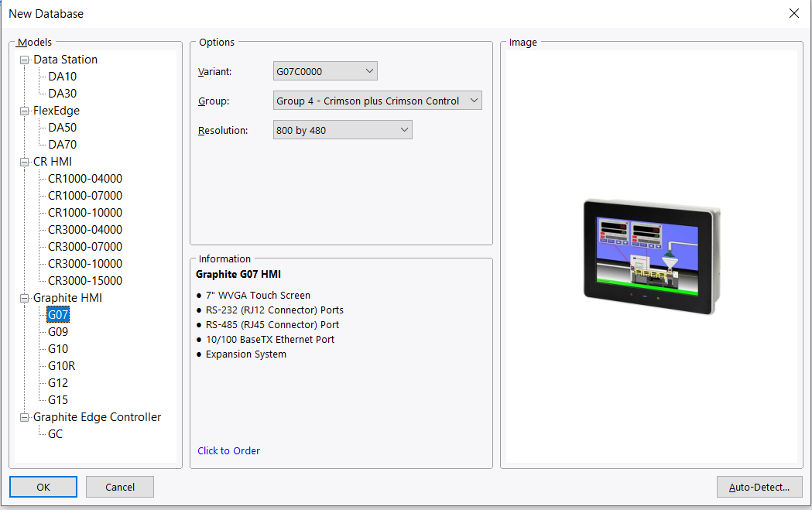Screen dimensions: 812x510
Task: Select the DA50 model
Action: [x=62, y=128]
